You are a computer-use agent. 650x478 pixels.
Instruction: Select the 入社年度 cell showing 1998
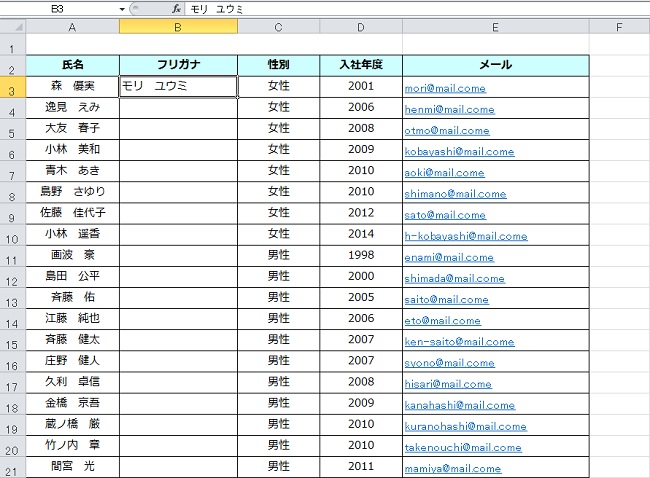(361, 255)
